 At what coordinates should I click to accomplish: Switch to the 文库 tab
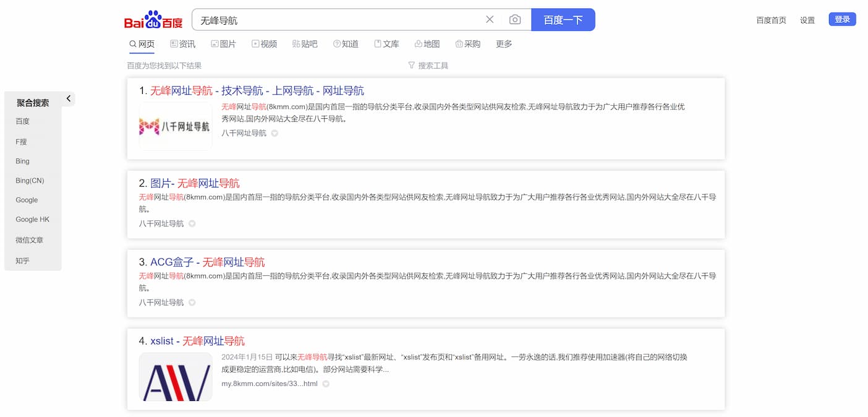(x=386, y=44)
